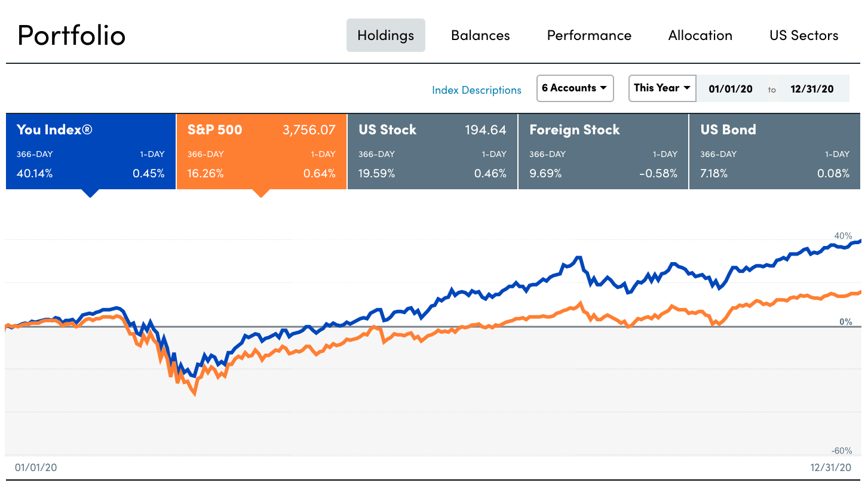Expand the 6 Accounts dropdown
This screenshot has height=483, width=868.
tap(575, 88)
